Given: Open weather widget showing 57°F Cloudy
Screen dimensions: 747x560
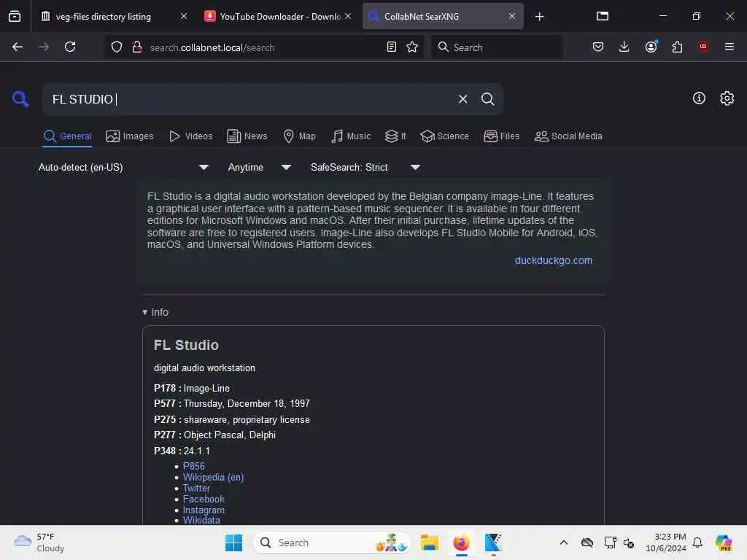Looking at the screenshot, I should pyautogui.click(x=39, y=542).
